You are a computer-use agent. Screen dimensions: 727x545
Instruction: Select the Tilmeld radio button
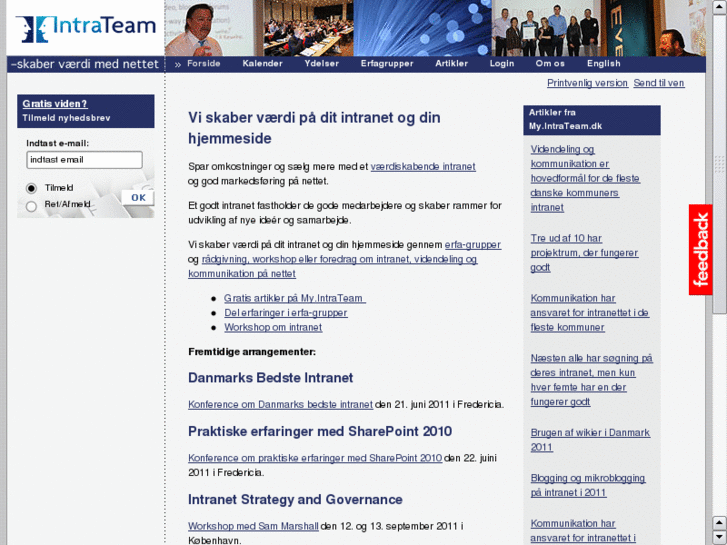31,188
